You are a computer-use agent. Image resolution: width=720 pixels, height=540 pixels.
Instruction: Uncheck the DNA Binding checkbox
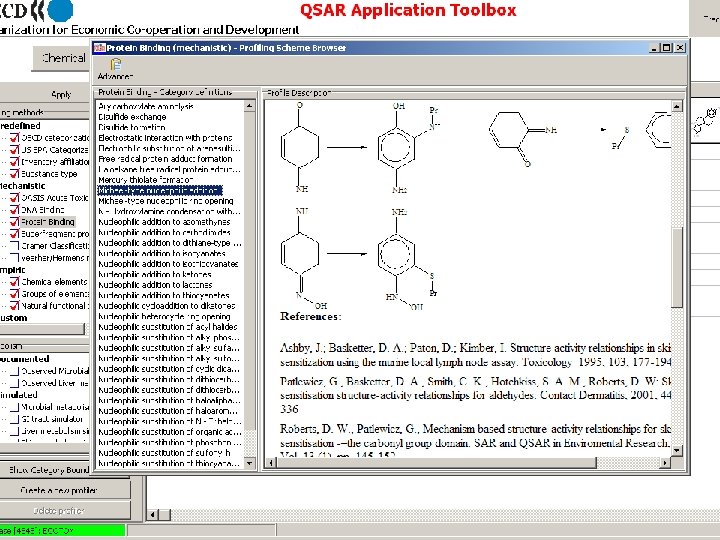14,210
